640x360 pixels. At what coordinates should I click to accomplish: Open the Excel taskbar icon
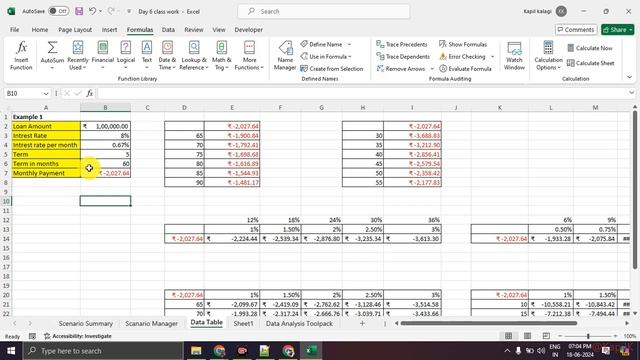311,351
